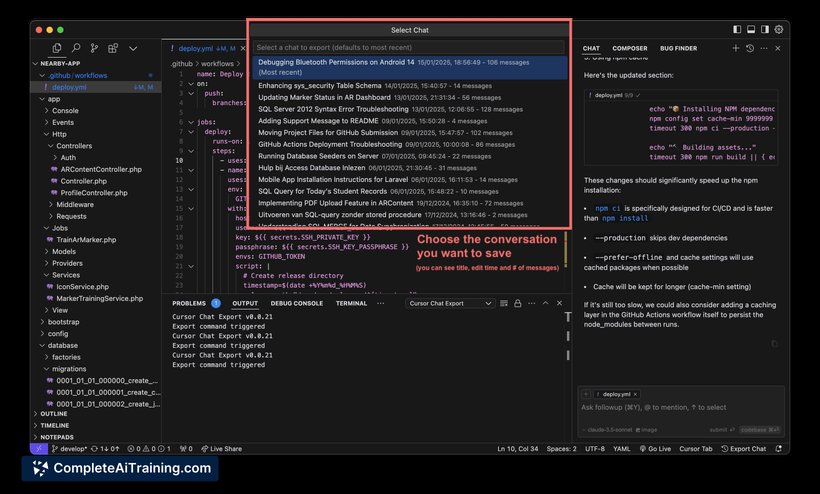Viewport: 820px width, 494px height.
Task: Switch to the COMPOSER tab
Action: click(630, 48)
